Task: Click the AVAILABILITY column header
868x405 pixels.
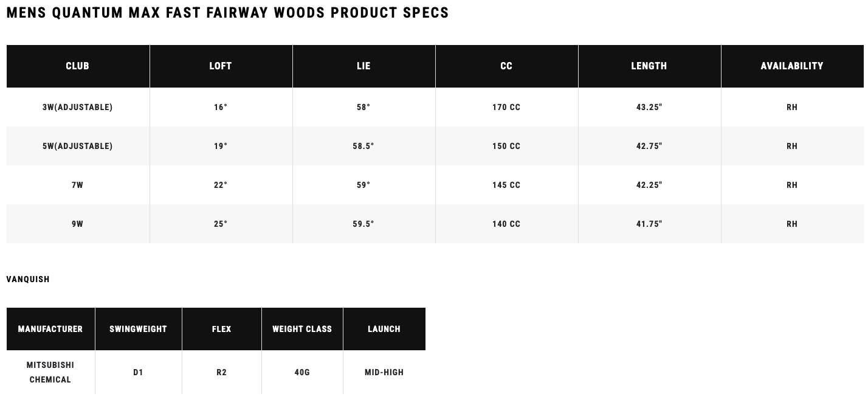Action: tap(792, 66)
